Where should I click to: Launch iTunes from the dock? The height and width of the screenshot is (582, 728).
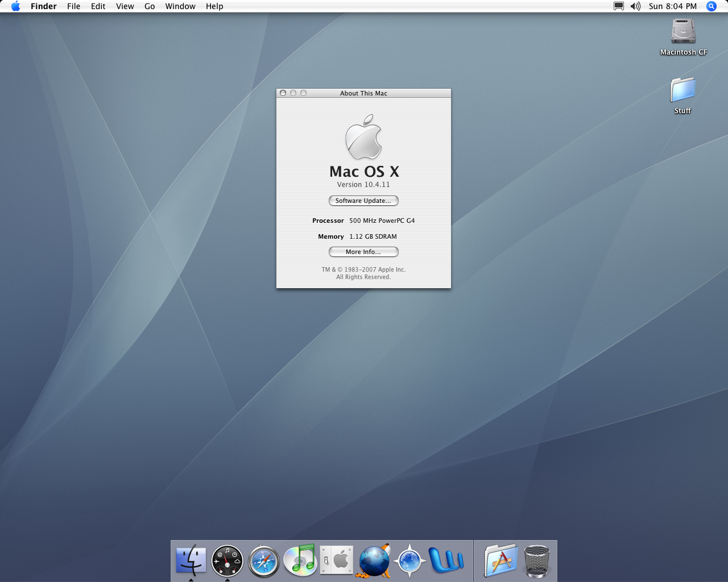(300, 560)
